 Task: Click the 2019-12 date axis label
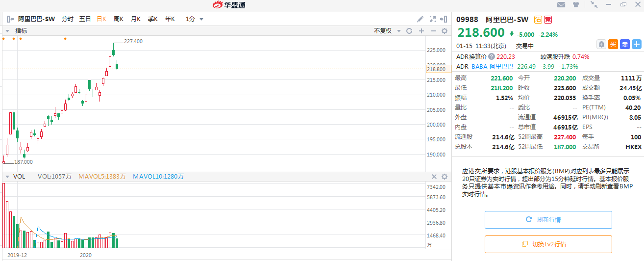[x=17, y=255]
